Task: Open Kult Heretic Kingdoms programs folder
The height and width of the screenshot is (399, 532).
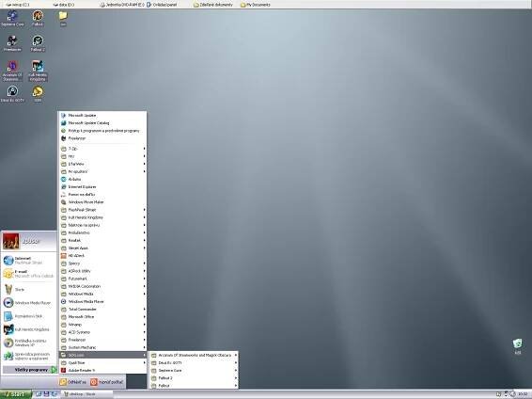Action: point(103,217)
